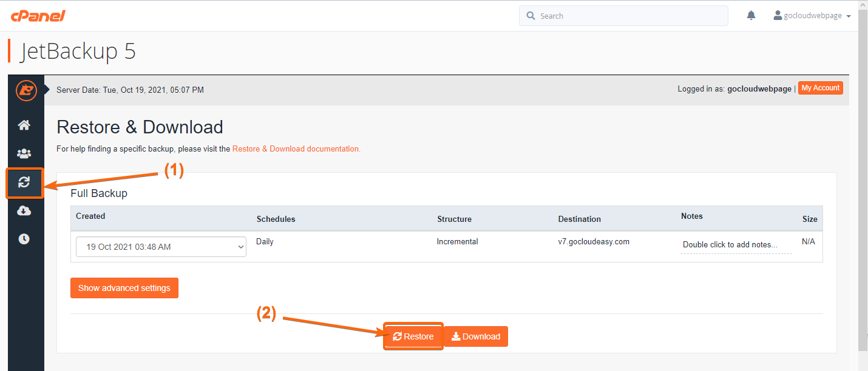Open the gocloudwebpage user menu
The width and height of the screenshot is (868, 371).
[812, 16]
